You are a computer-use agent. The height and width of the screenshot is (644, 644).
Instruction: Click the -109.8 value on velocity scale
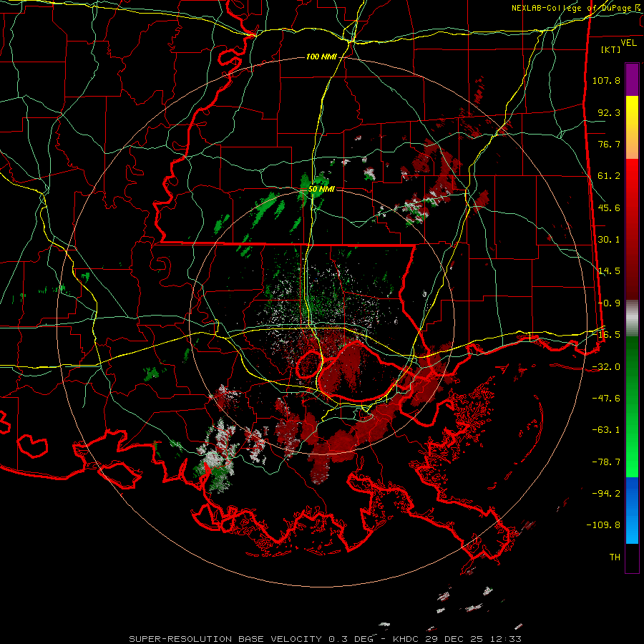pyautogui.click(x=603, y=525)
